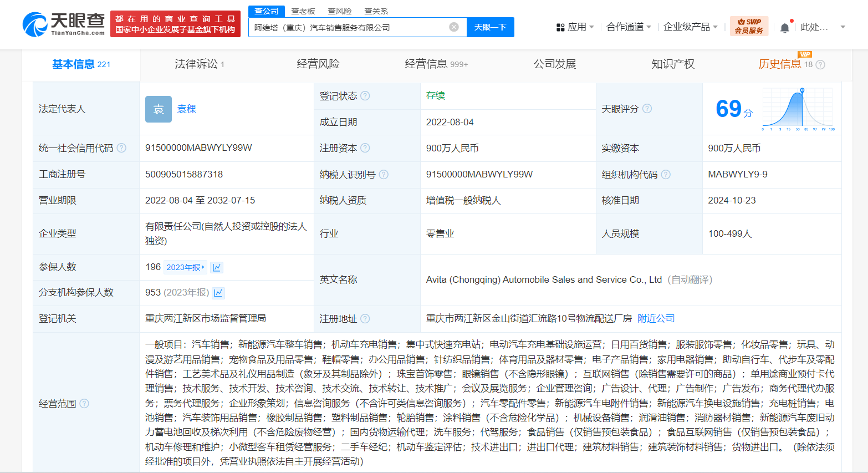Click help icon beside 经营范围

(84, 404)
